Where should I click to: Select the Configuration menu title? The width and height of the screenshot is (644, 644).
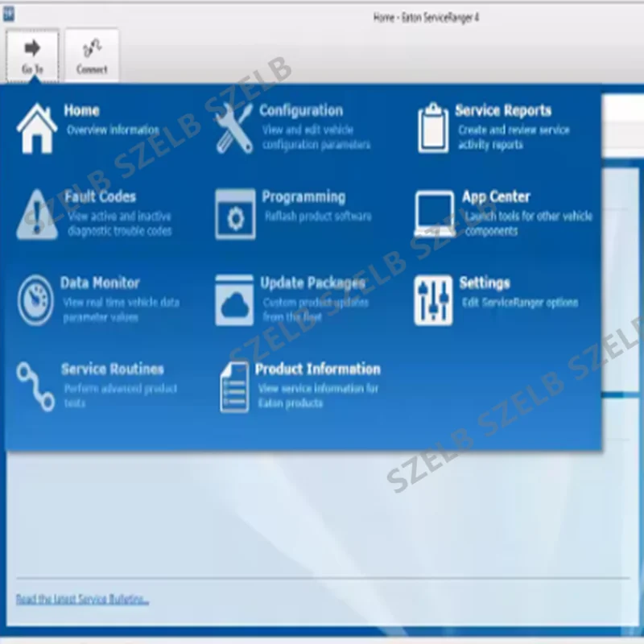[301, 110]
